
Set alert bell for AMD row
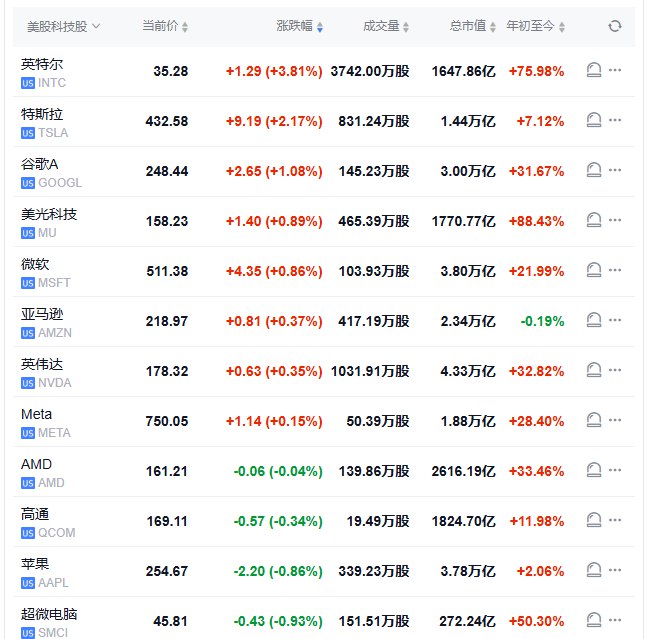[594, 470]
